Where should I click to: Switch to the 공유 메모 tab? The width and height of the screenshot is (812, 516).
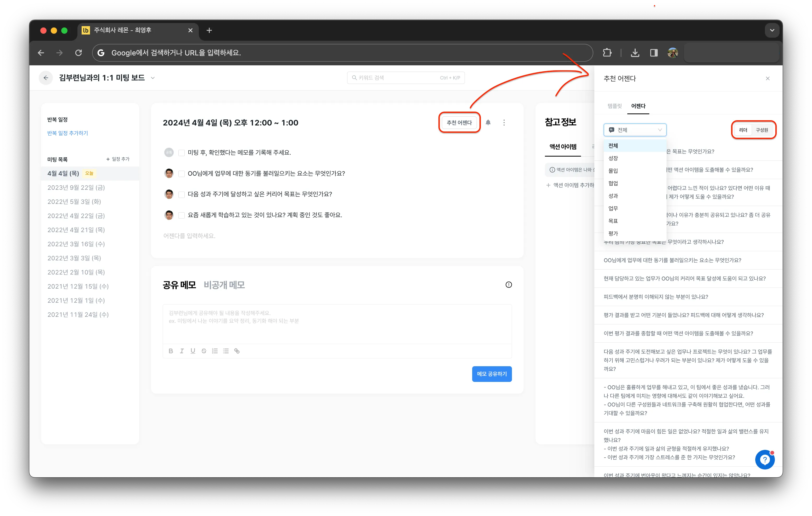[179, 285]
